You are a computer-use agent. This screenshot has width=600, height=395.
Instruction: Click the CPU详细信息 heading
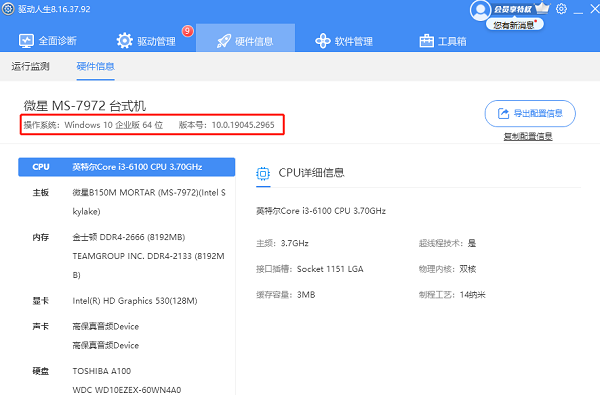[x=311, y=173]
